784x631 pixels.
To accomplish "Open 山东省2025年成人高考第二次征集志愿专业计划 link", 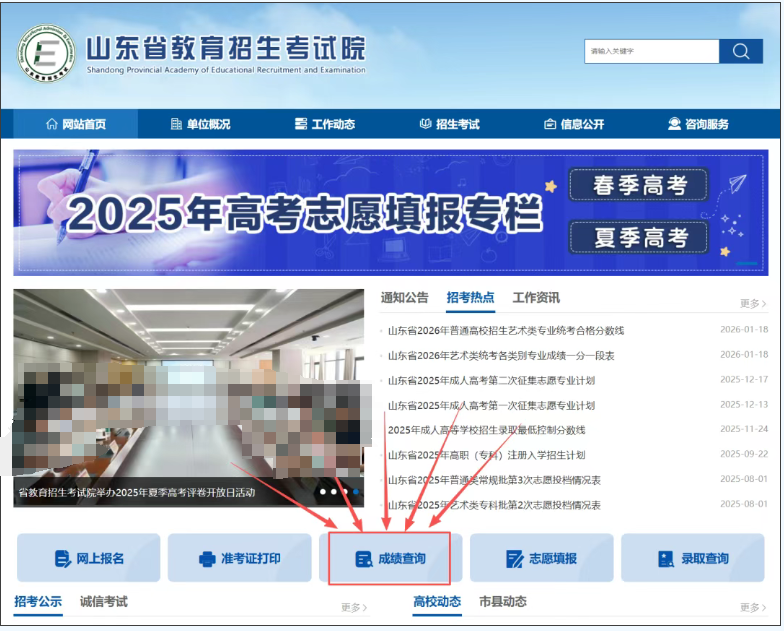I will [491, 380].
